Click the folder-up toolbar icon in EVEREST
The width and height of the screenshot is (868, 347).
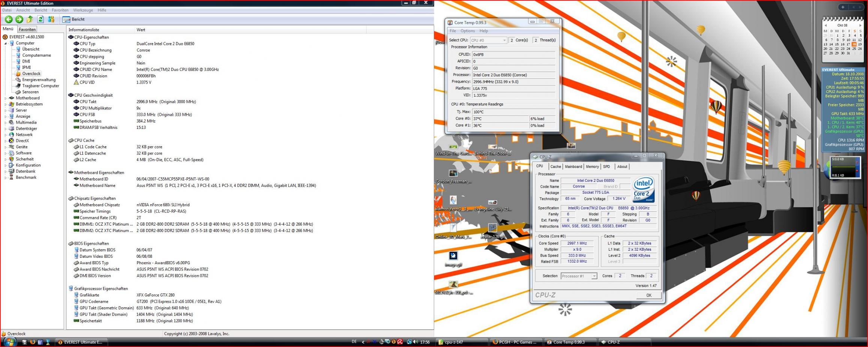(x=30, y=19)
